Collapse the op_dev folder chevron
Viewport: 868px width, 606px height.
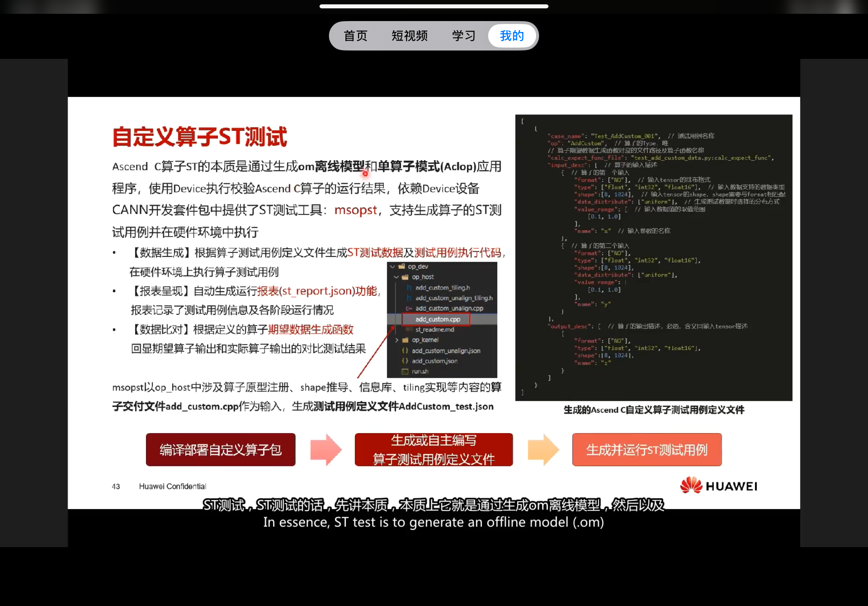point(393,266)
